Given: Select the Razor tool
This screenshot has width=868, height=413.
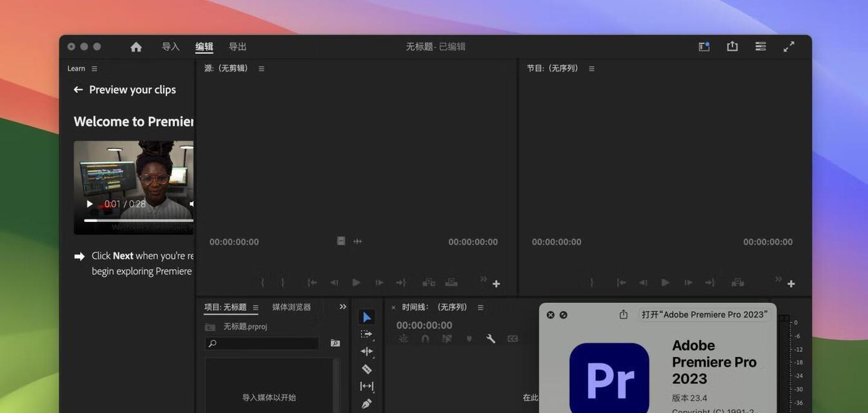Looking at the screenshot, I should click(367, 369).
